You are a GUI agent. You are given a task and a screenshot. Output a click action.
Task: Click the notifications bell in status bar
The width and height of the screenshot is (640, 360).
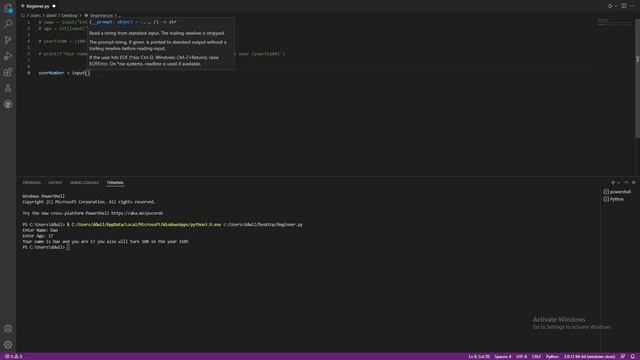pos(632,356)
